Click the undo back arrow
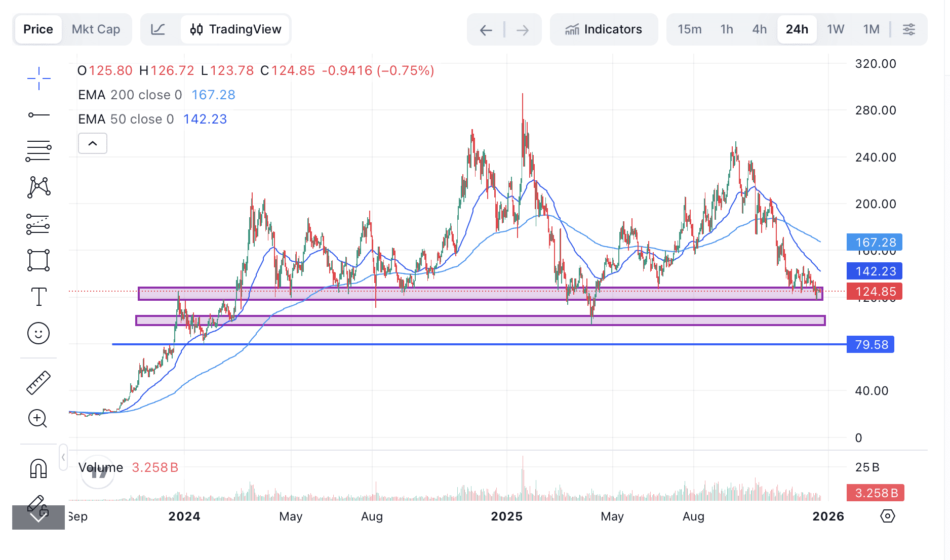950x560 pixels. pyautogui.click(x=486, y=30)
